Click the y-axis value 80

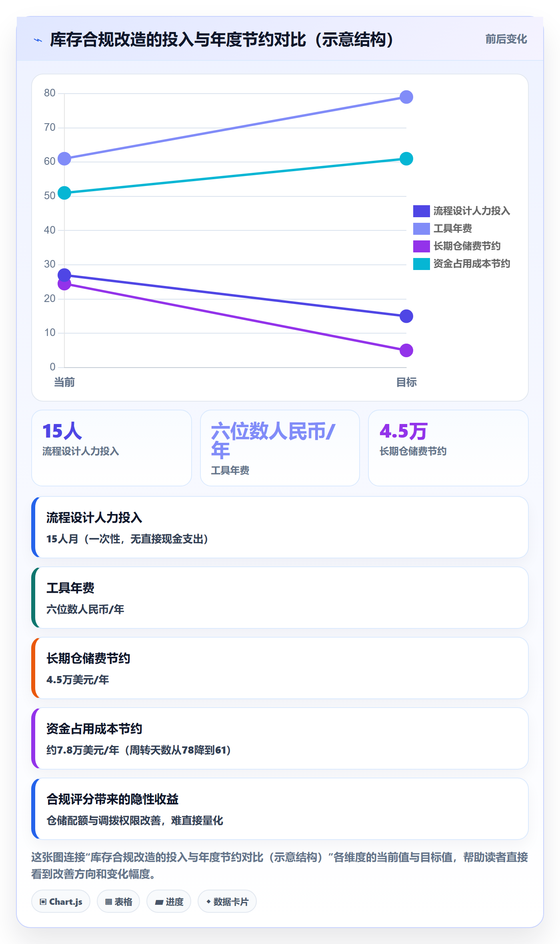coord(50,93)
